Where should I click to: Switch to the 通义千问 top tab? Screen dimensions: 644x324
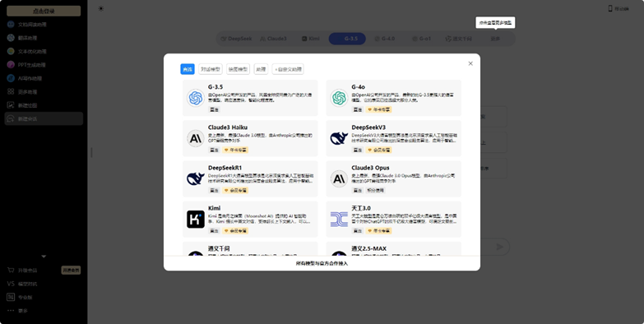click(458, 39)
